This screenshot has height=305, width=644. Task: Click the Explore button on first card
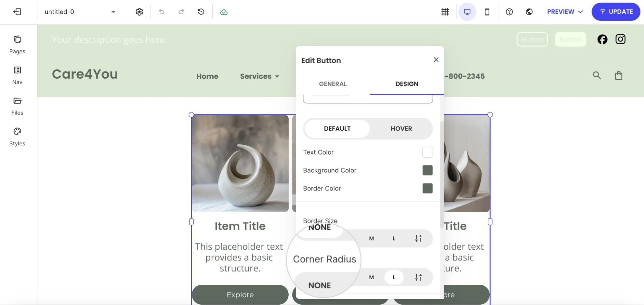[240, 295]
